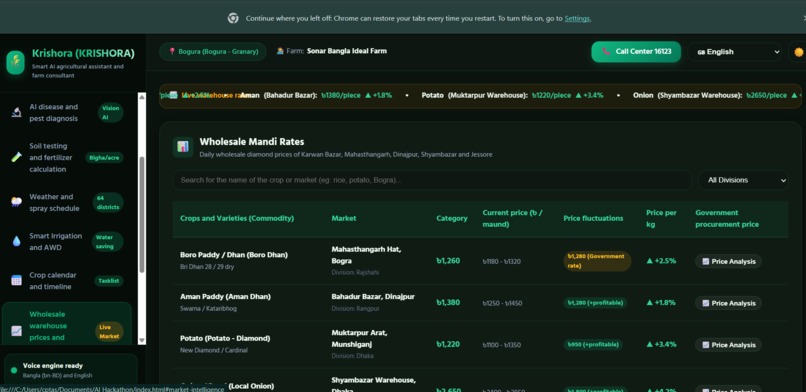Screen dimensions: 806x392
Task: Click the Krishora leaf logo icon
Action: pyautogui.click(x=15, y=62)
